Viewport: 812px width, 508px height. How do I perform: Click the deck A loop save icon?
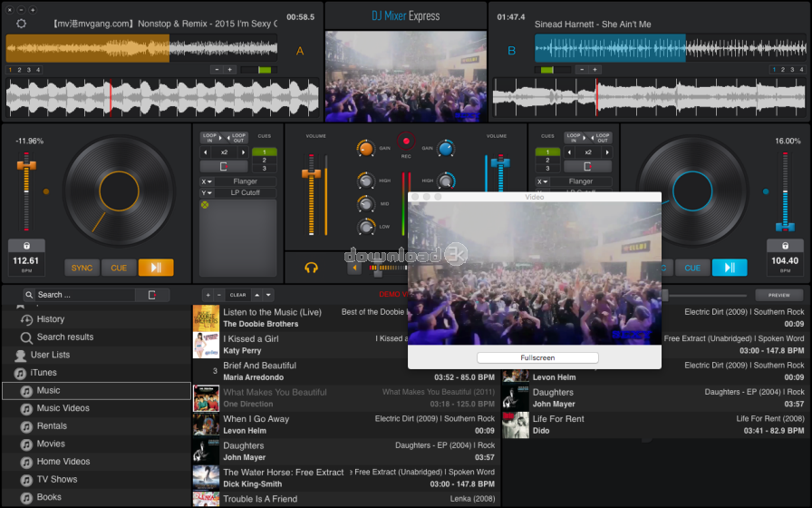click(x=224, y=166)
